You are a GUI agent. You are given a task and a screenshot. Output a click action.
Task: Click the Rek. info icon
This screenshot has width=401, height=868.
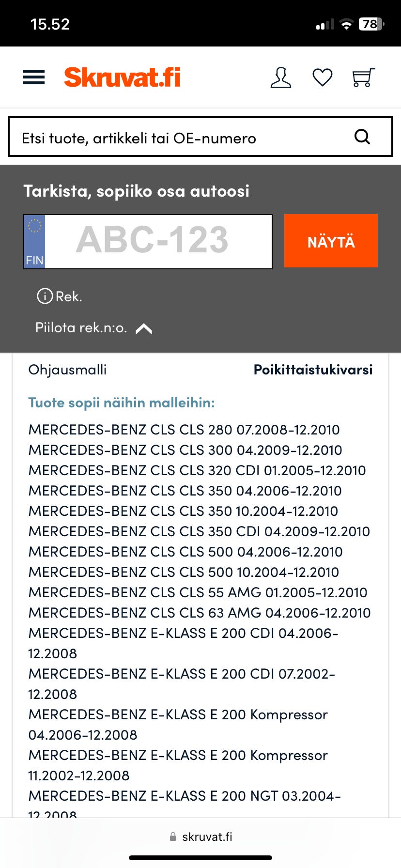coord(45,296)
